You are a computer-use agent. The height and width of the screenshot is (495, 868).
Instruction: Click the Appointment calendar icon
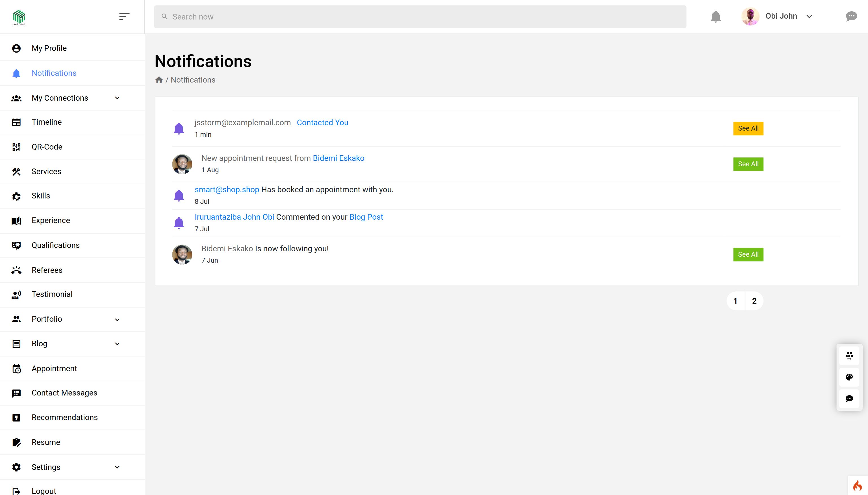[x=16, y=369]
